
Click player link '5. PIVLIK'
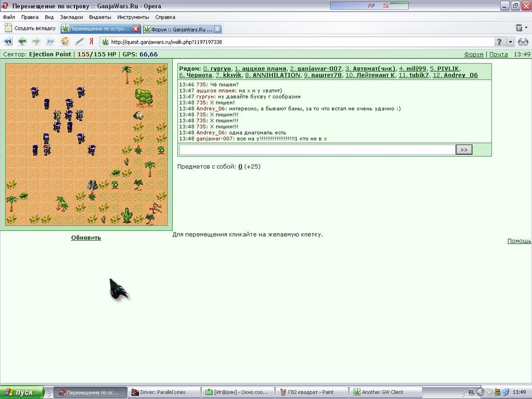point(445,69)
